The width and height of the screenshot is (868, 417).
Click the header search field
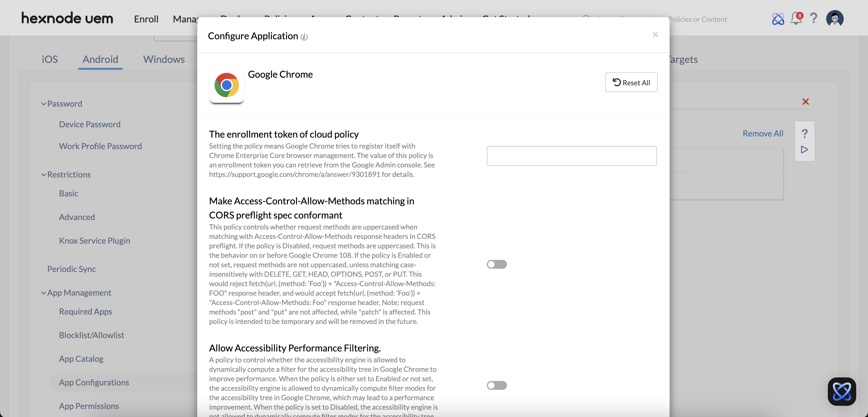tap(697, 19)
